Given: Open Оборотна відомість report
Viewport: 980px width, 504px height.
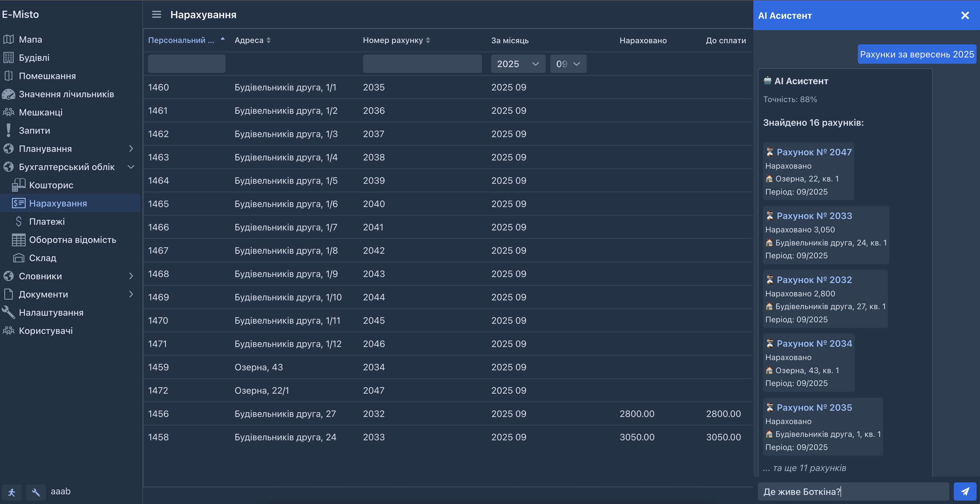Looking at the screenshot, I should coord(72,240).
